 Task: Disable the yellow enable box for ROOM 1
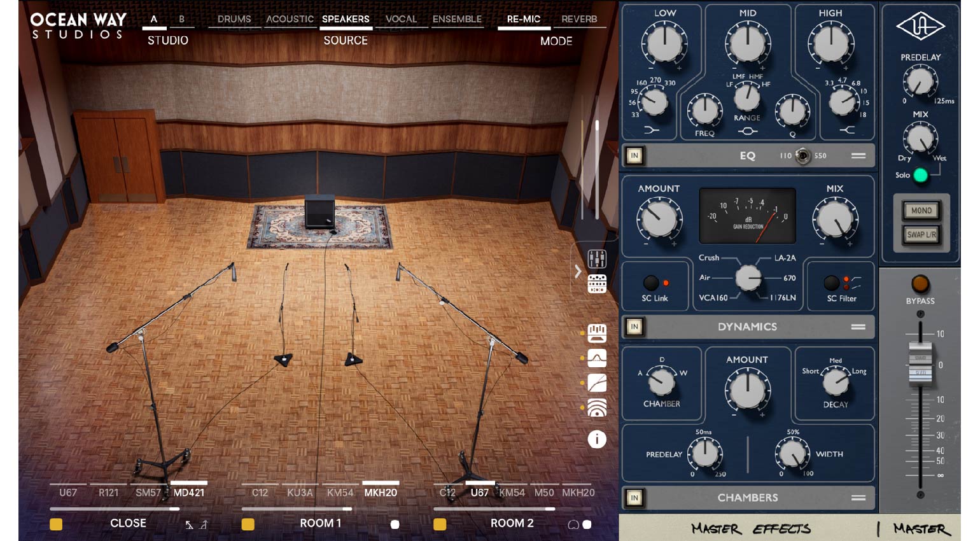(247, 523)
